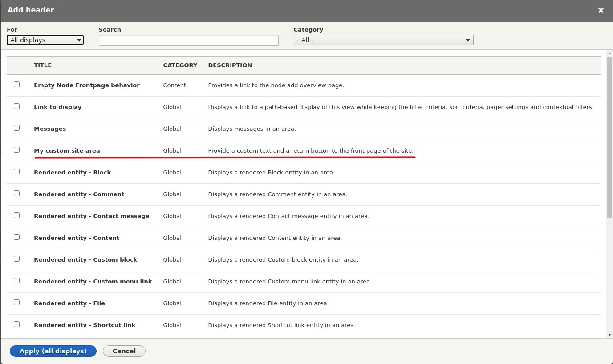Click the Cancel button
613x364 pixels.
pyautogui.click(x=124, y=351)
